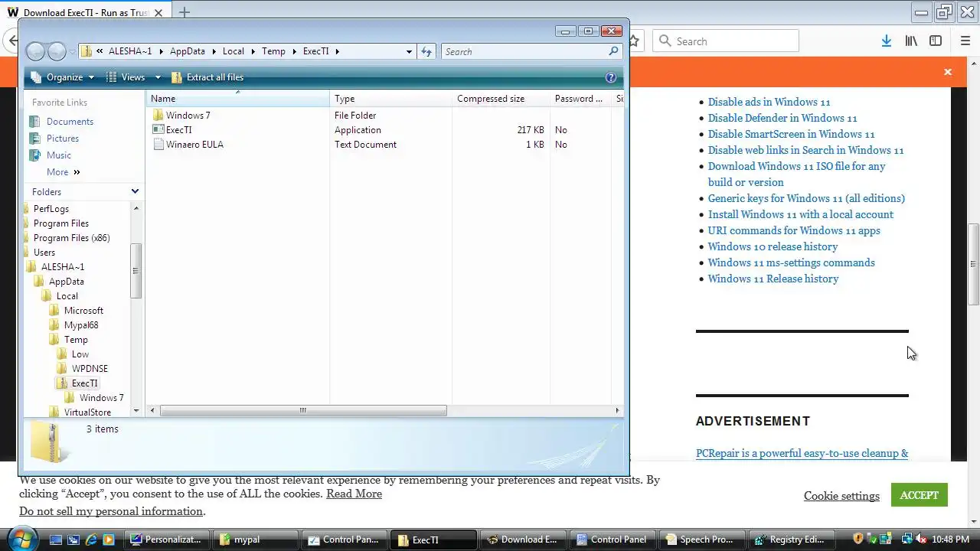
Task: Toggle browser sidebar icon
Action: click(936, 41)
